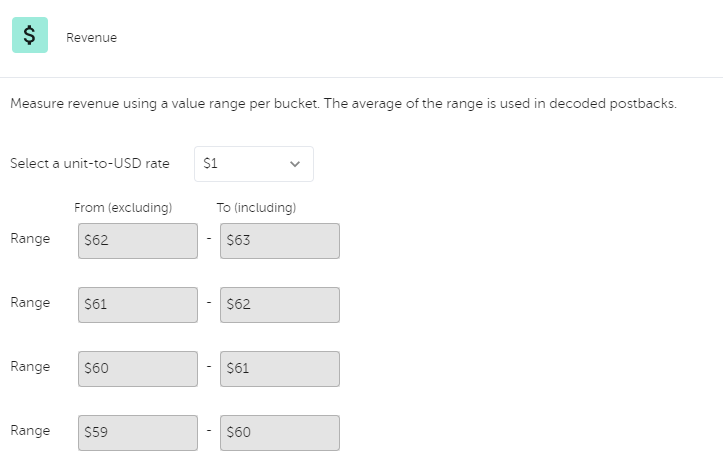Select the From field showing $60

coord(138,369)
